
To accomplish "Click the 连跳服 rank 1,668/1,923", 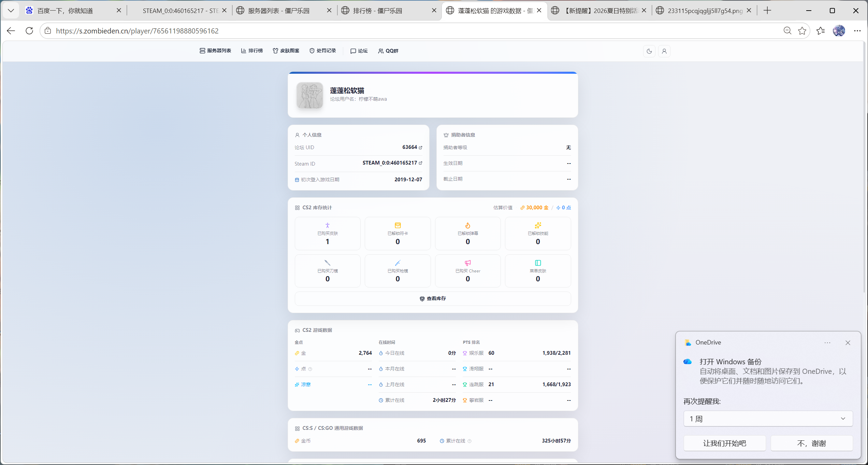I will pos(556,384).
